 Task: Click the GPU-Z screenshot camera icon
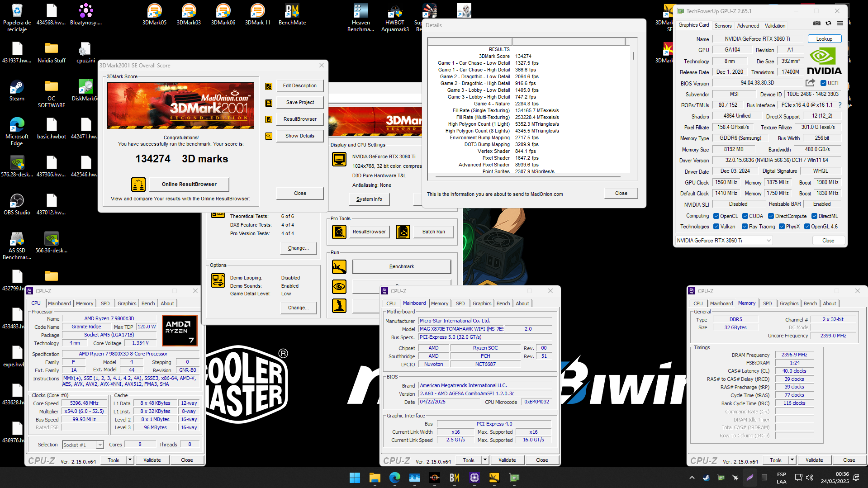point(816,24)
